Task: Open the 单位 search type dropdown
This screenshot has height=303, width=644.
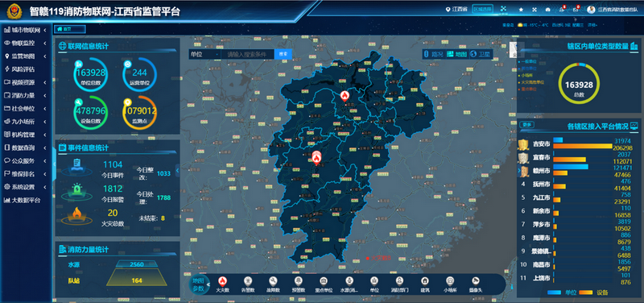Action: click(x=205, y=54)
